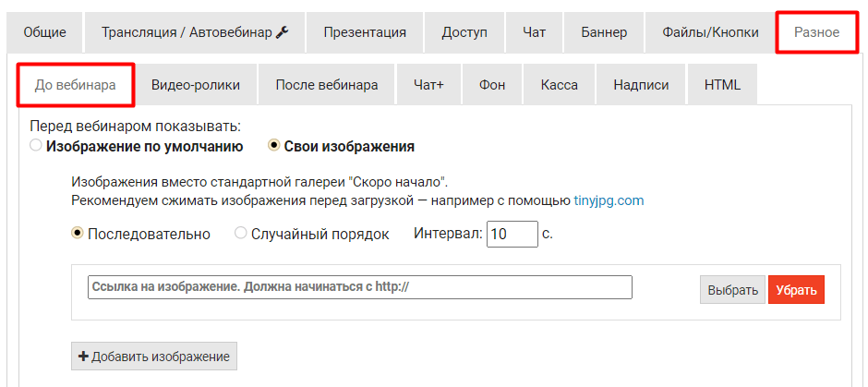Select the Файлы/Кнопки tab

(710, 32)
